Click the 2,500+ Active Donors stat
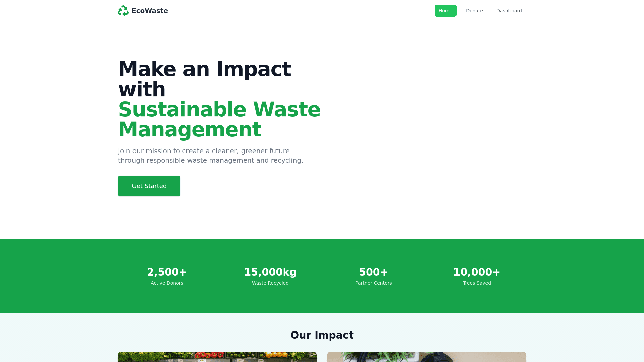 pyautogui.click(x=167, y=272)
